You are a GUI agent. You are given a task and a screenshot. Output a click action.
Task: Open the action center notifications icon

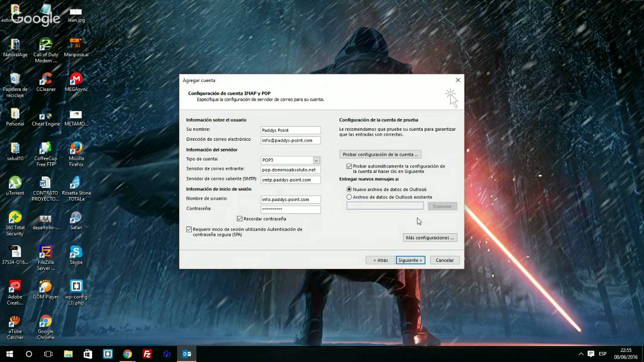591,354
